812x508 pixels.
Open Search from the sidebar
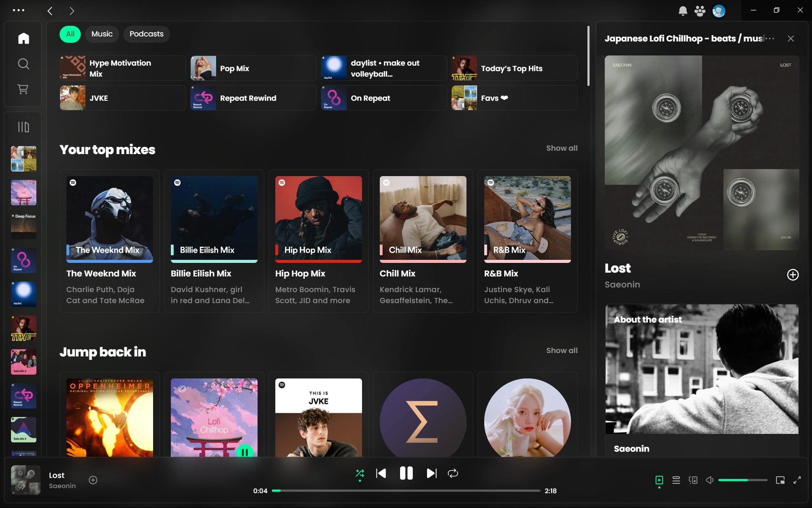[24, 64]
